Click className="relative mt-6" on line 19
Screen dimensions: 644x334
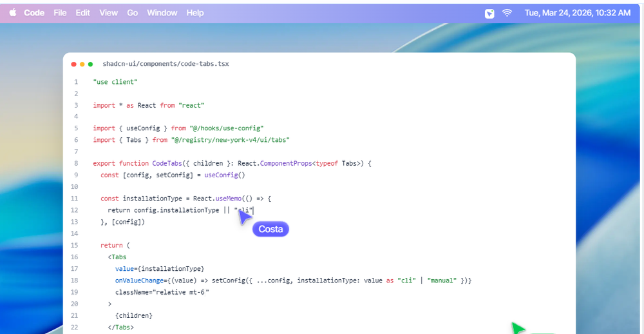tap(162, 292)
